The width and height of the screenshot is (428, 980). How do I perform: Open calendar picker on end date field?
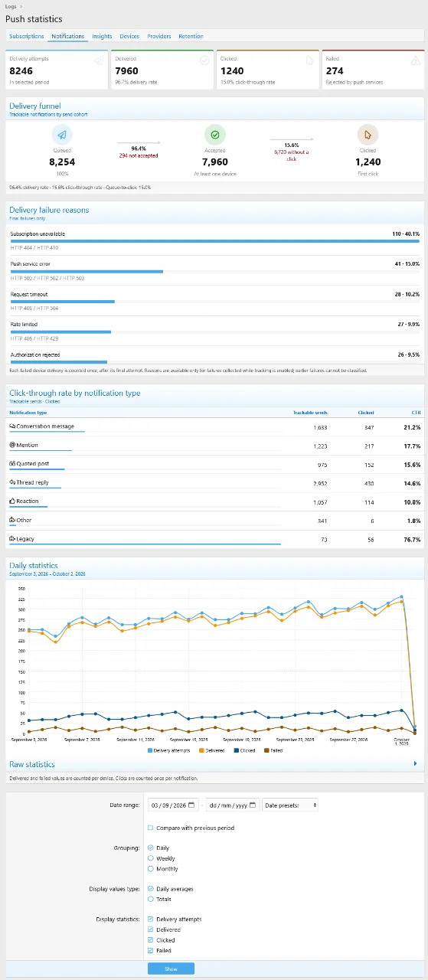click(x=252, y=805)
